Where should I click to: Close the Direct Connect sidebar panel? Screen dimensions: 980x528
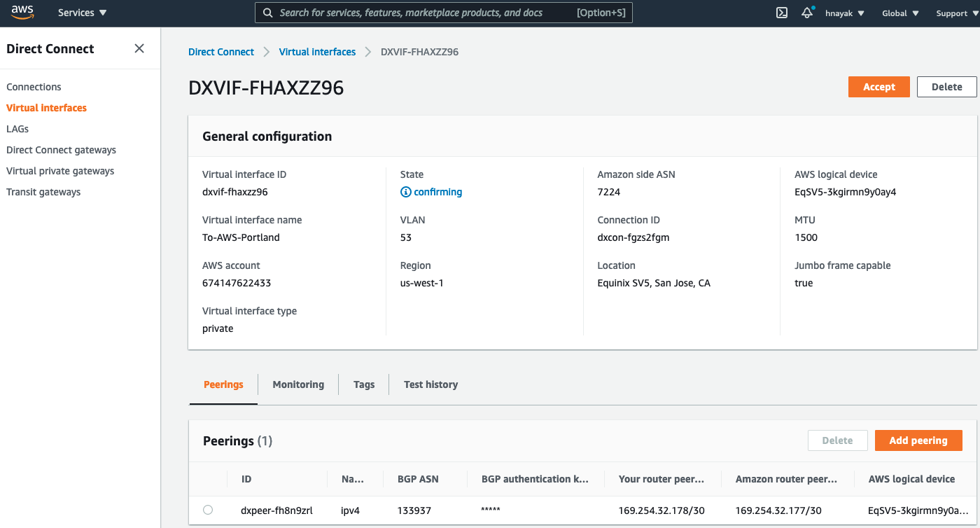(x=139, y=48)
